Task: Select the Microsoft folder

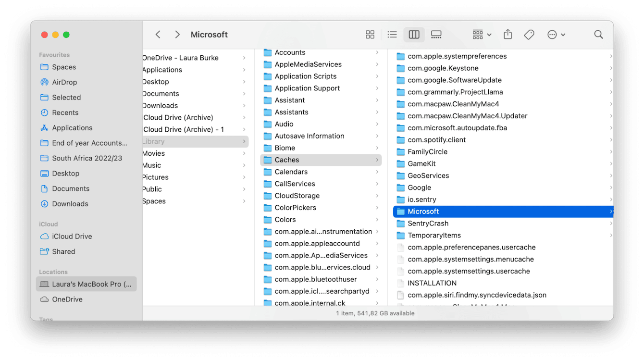Action: (423, 211)
